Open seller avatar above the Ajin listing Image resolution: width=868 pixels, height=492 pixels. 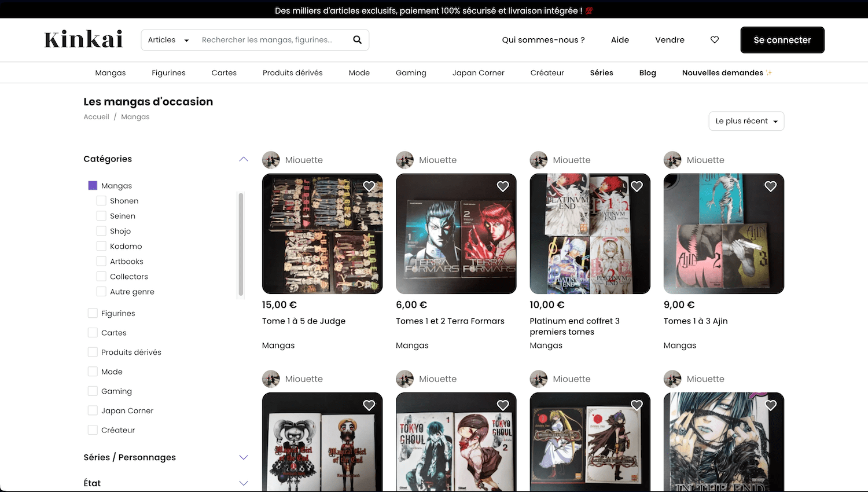coord(672,160)
